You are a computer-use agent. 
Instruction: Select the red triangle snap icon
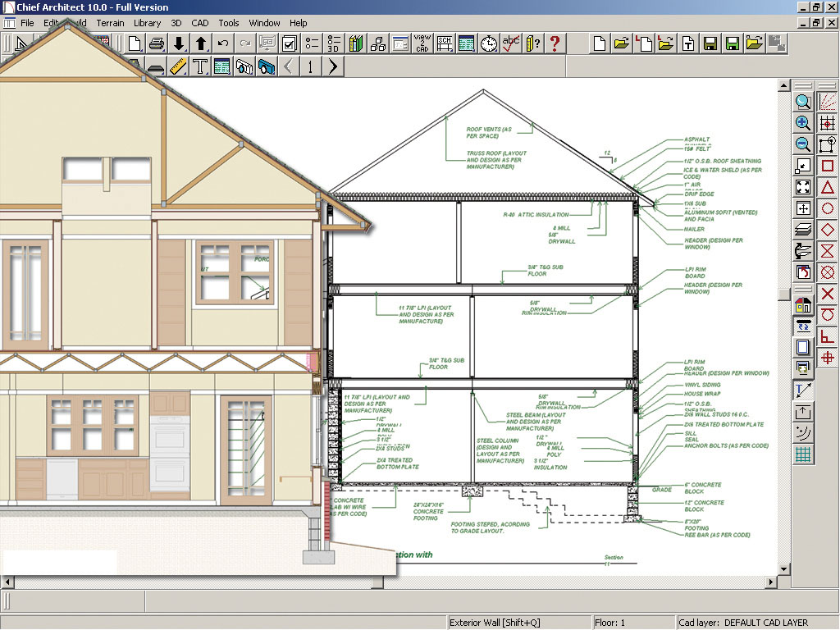[828, 187]
